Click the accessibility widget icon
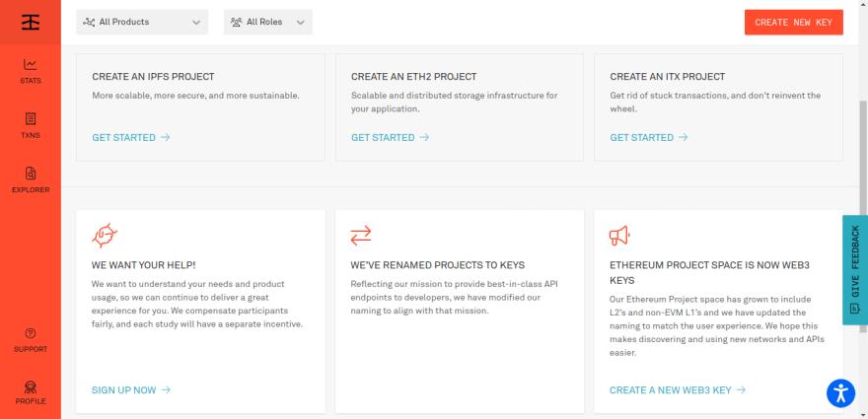The width and height of the screenshot is (868, 419). (839, 392)
